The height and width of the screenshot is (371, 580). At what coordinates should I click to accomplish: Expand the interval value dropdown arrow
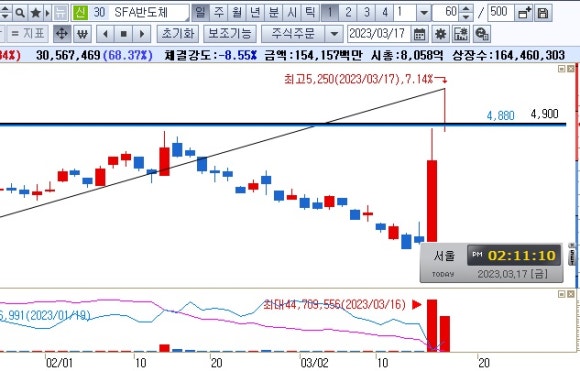(x=424, y=13)
